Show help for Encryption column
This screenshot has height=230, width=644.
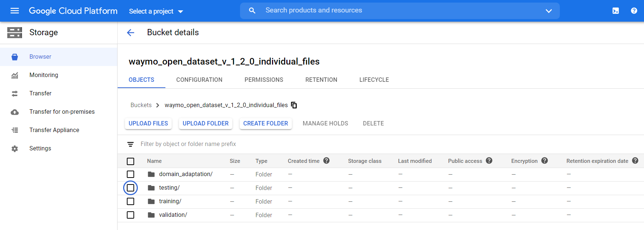544,161
